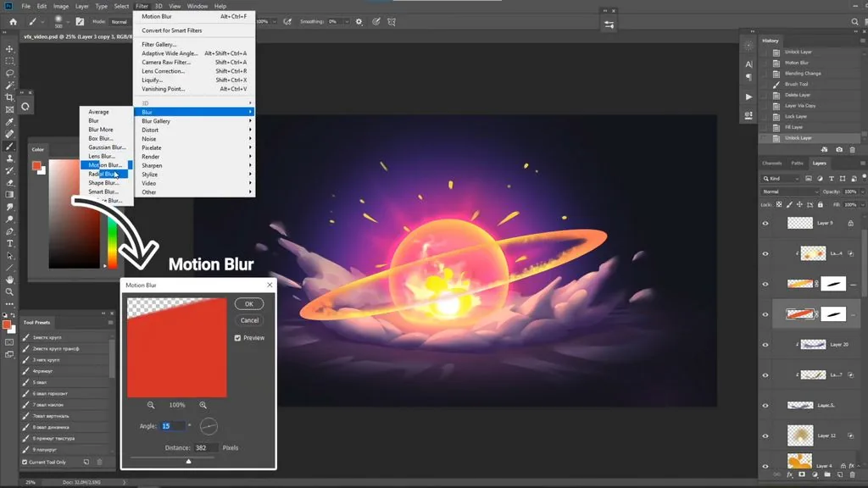
Task: Select the Eyedropper tool
Action: [x=9, y=122]
